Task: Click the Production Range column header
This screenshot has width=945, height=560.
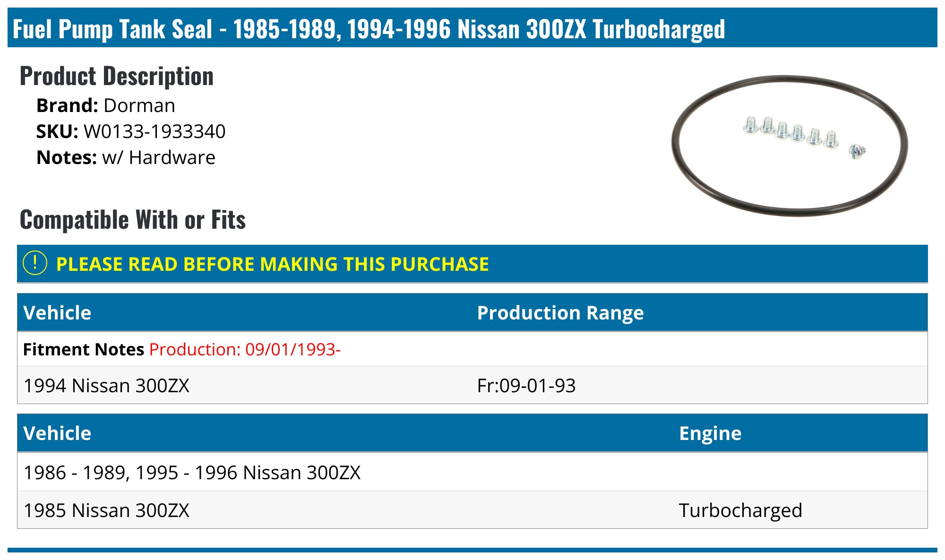Action: tap(560, 313)
